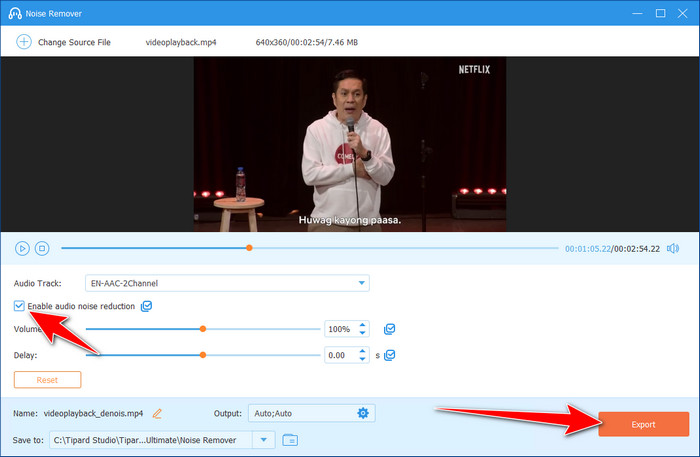Click the 640x360/00:02:54/7.46 MB file info
Screen dimensions: 700x457
click(307, 42)
